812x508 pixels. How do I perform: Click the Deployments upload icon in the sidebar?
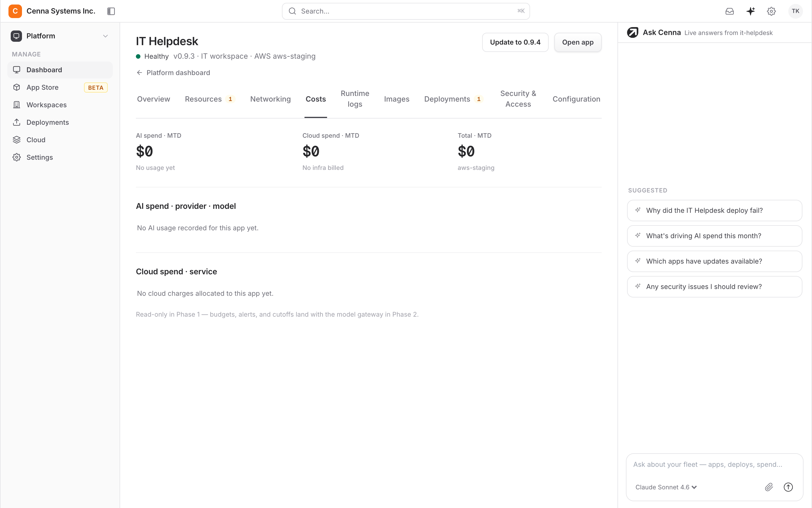click(17, 122)
